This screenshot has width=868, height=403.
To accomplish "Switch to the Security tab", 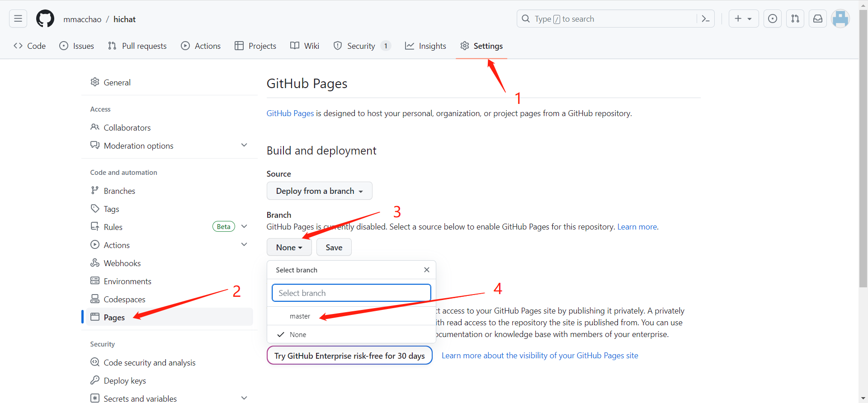I will click(362, 46).
